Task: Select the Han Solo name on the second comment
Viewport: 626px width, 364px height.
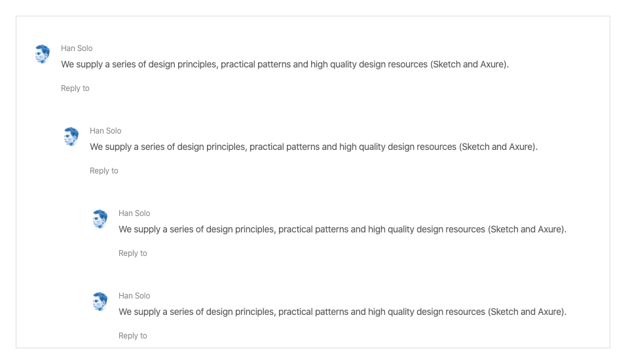Action: (x=105, y=131)
